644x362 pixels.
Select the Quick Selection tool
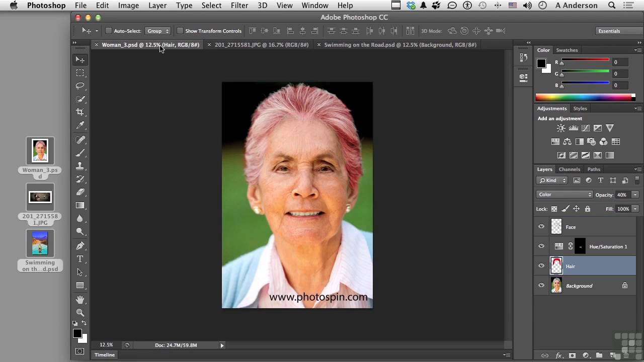point(80,99)
